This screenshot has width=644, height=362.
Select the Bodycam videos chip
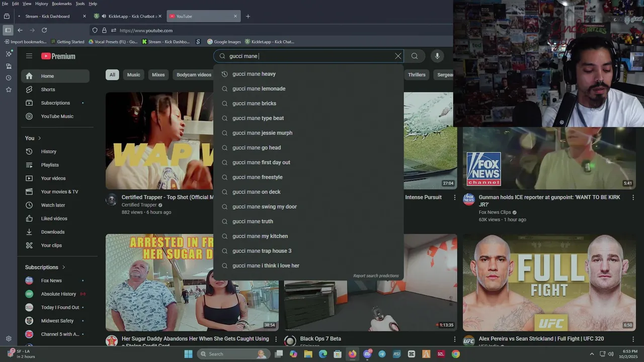(194, 75)
